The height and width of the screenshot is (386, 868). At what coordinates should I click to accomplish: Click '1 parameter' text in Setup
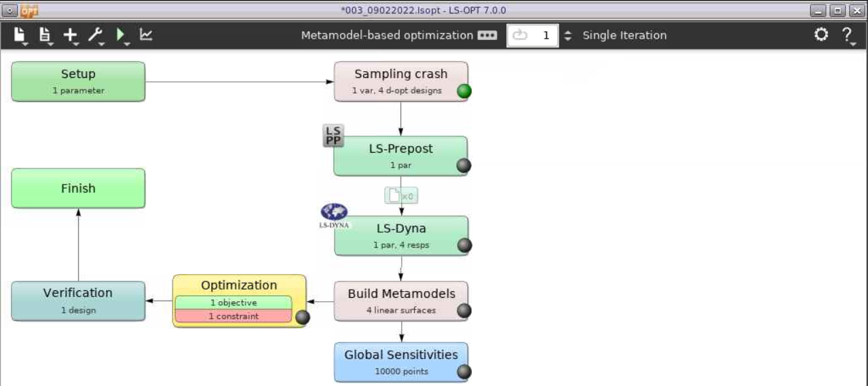[78, 90]
